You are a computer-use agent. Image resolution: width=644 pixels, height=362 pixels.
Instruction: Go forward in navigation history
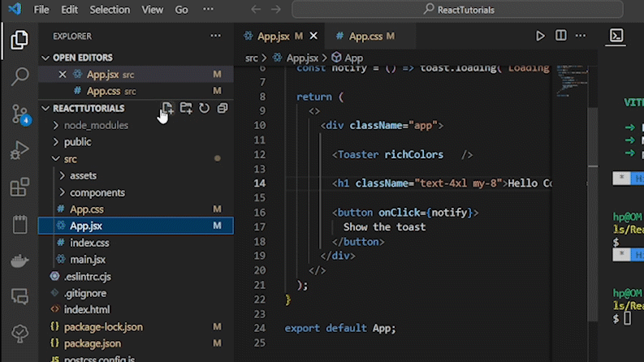[275, 10]
